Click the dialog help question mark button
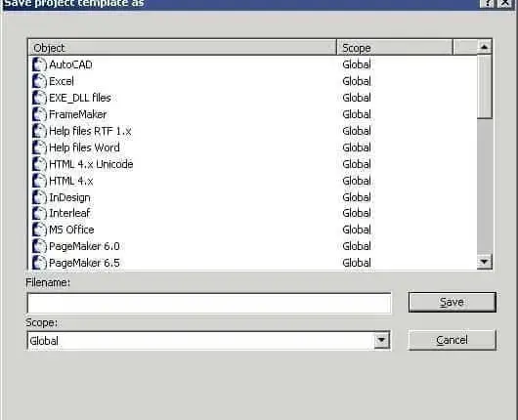This screenshot has width=518, height=420. (487, 3)
